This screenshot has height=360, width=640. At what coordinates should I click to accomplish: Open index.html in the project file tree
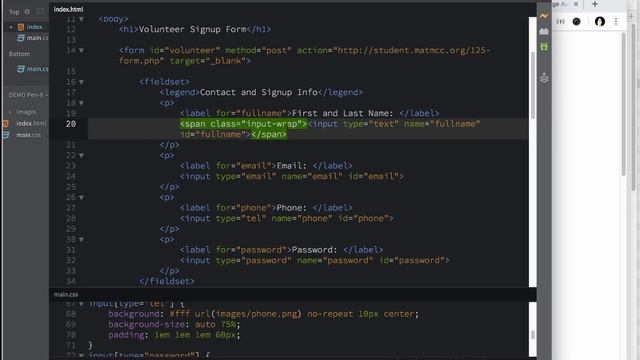pos(31,123)
